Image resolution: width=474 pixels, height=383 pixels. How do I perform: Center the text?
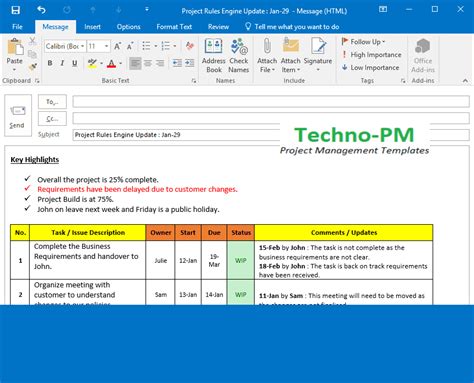click(148, 63)
